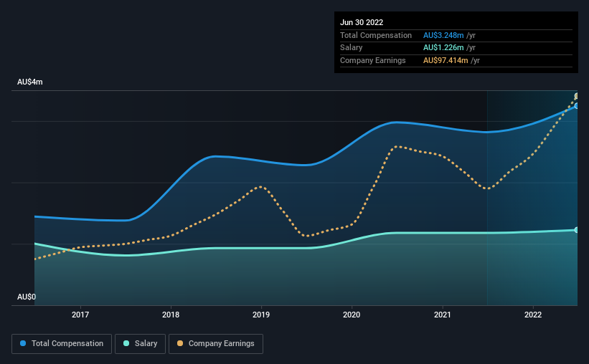The height and width of the screenshot is (364, 589).
Task: Click the AU$1.226m salary value
Action: (443, 48)
